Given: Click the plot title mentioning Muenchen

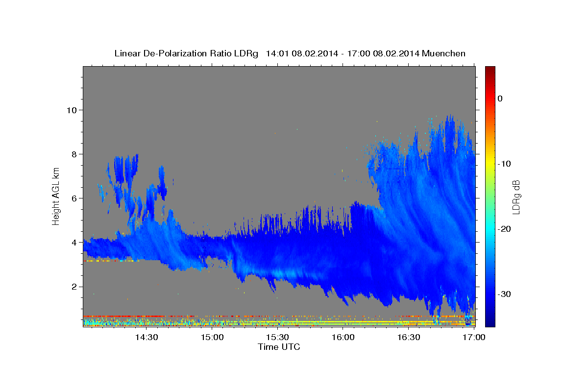Looking at the screenshot, I should (290, 53).
